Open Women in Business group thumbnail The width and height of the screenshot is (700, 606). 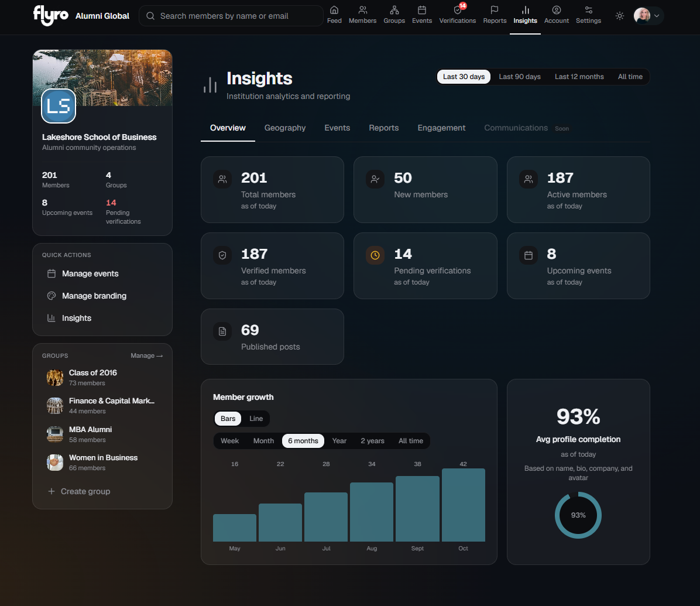tap(55, 462)
